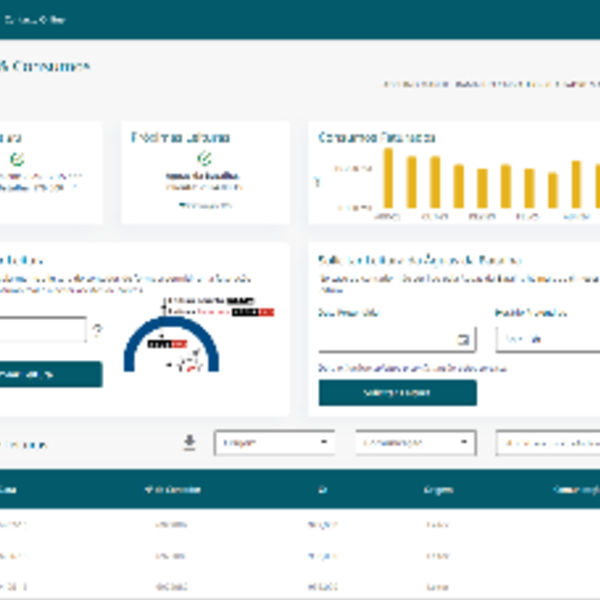Click the small link in Próxima Leitura card
The width and height of the screenshot is (600, 600).
(204, 205)
